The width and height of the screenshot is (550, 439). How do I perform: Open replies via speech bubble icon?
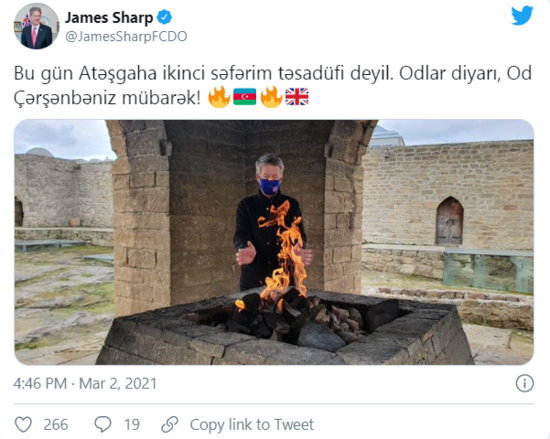103,424
